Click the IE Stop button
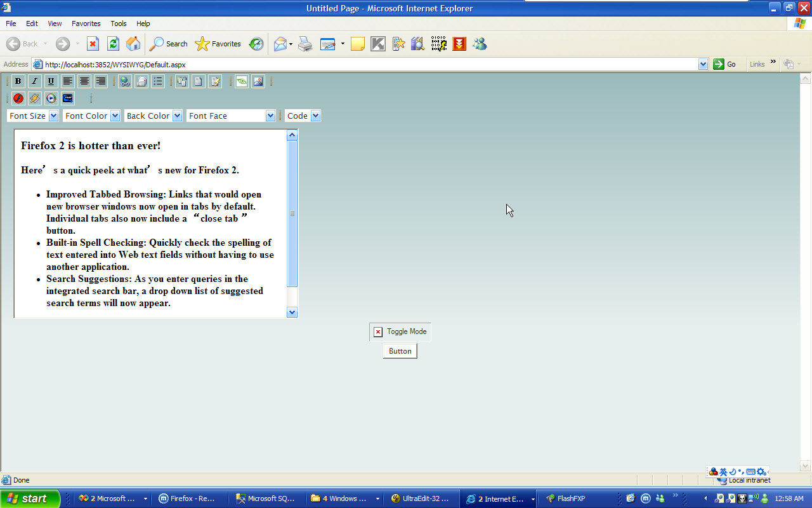The image size is (812, 508). [x=93, y=44]
